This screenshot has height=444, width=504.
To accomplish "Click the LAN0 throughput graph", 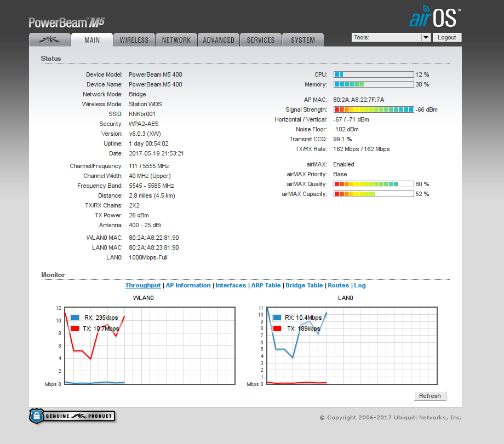I will pos(352,345).
